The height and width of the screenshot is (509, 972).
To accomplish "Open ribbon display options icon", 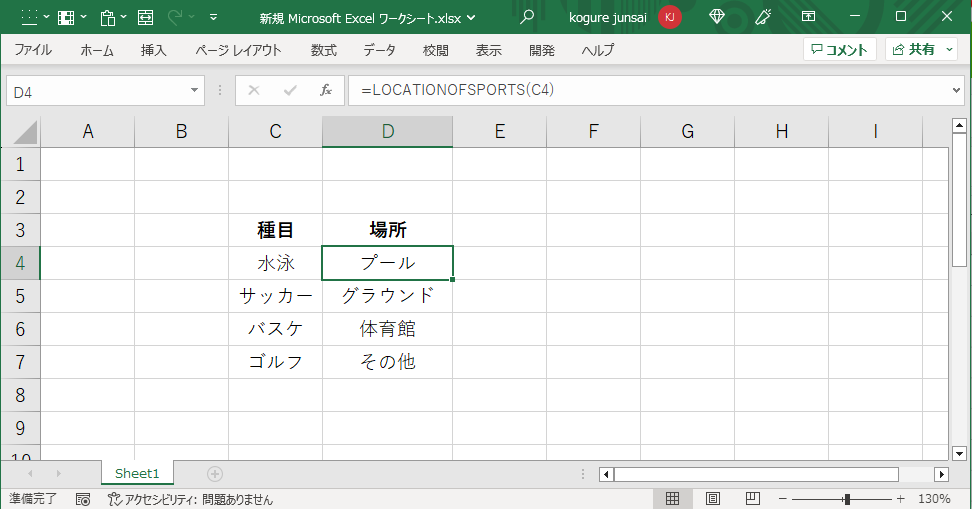I will [x=808, y=17].
